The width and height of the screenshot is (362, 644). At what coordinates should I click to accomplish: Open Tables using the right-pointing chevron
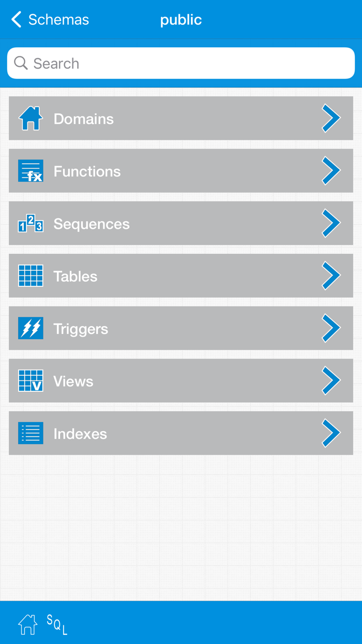click(331, 276)
